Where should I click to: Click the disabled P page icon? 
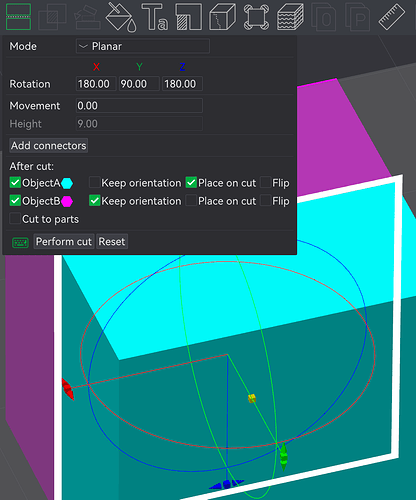pyautogui.click(x=358, y=17)
